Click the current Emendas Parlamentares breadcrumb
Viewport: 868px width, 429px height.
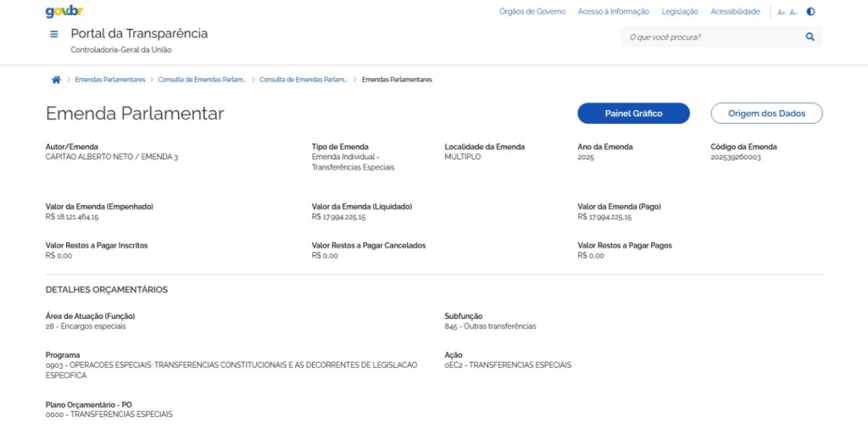(x=397, y=80)
